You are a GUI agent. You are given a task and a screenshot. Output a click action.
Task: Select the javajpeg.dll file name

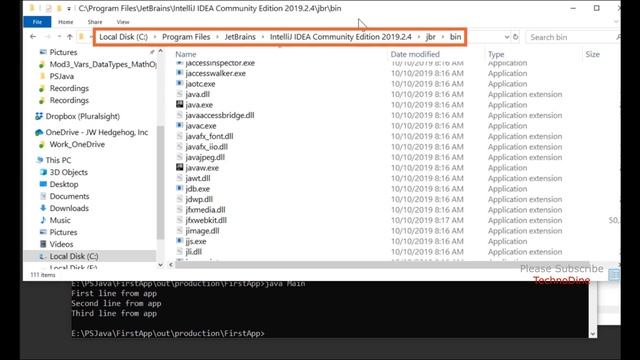click(205, 157)
